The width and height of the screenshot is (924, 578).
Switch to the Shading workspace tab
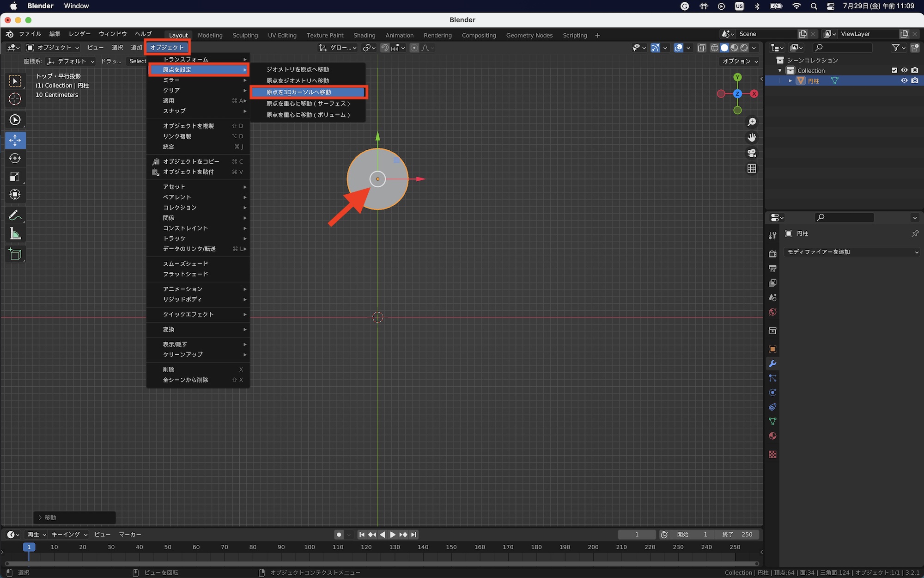(x=364, y=35)
